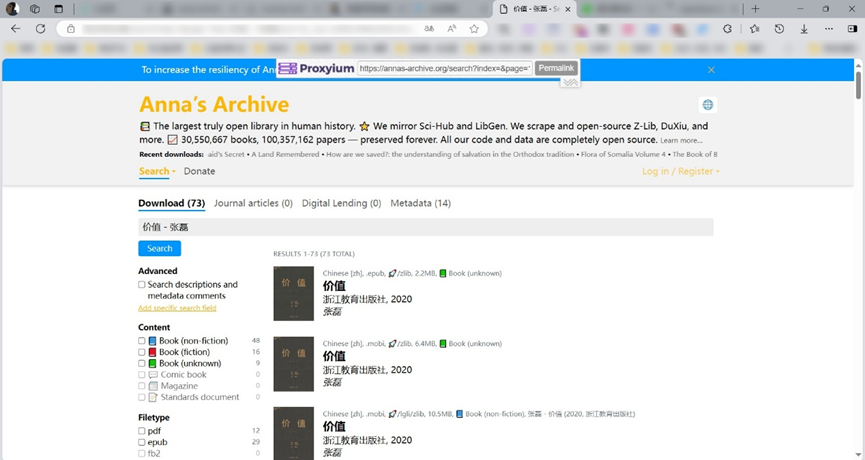Open the translate page icon
Screen dimensions: 865x460
click(x=429, y=29)
